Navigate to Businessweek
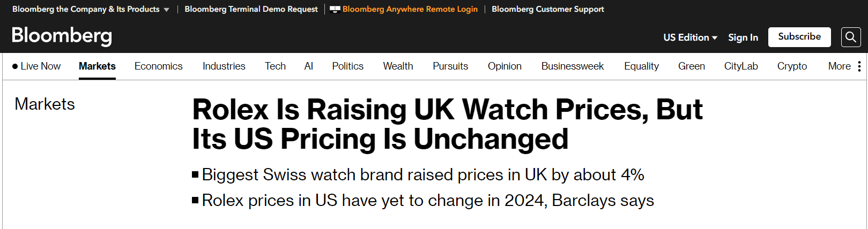This screenshot has height=229, width=868. click(x=572, y=66)
